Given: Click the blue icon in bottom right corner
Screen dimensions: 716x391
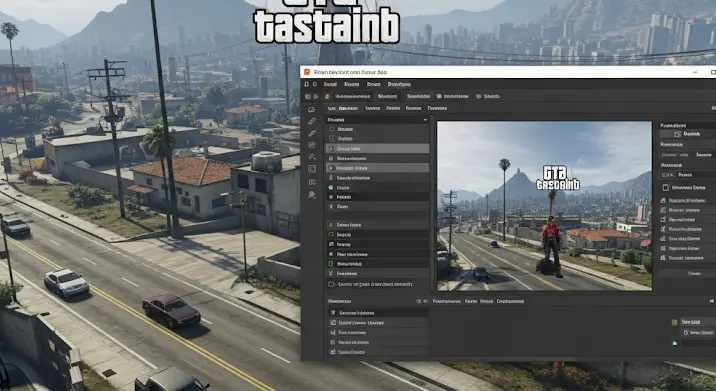Looking at the screenshot, I should click(675, 343).
